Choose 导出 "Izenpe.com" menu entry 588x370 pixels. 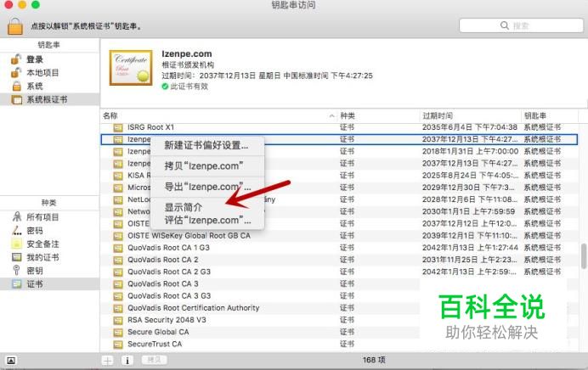coord(207,187)
